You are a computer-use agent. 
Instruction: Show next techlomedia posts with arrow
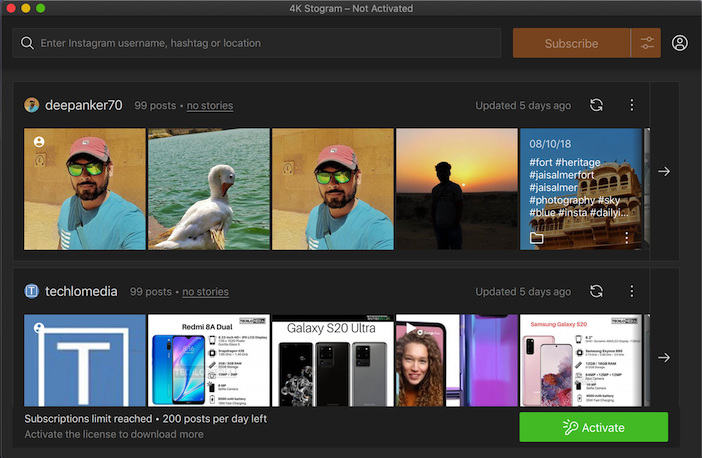[664, 358]
